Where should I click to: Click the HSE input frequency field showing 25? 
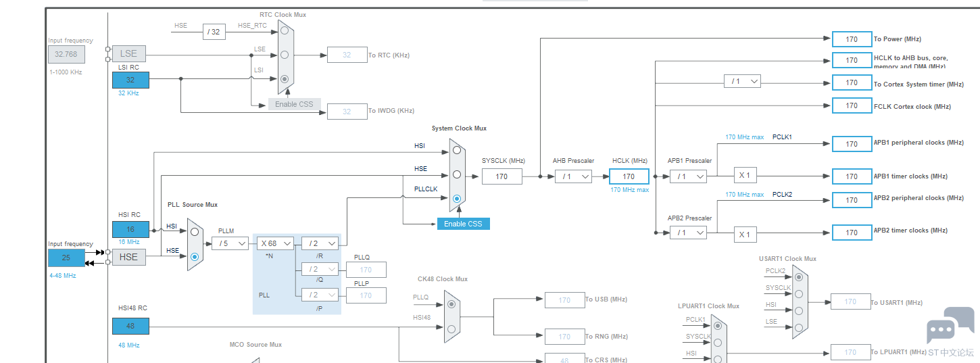[66, 258]
